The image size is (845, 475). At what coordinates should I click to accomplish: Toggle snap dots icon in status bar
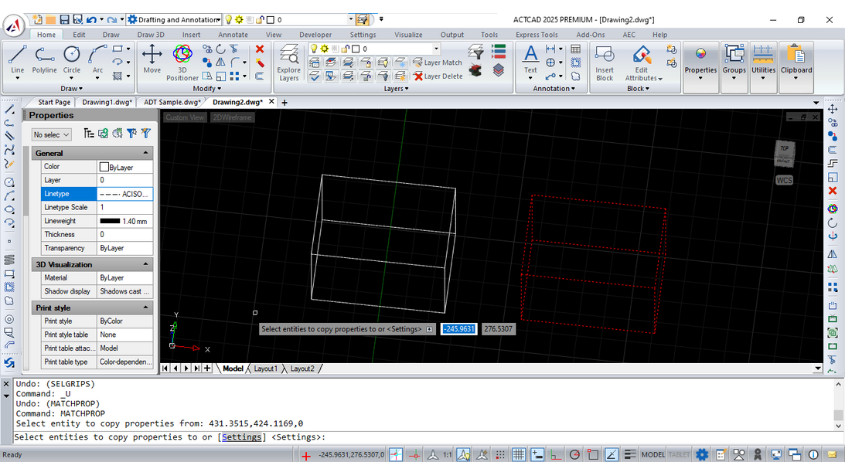tap(500, 455)
